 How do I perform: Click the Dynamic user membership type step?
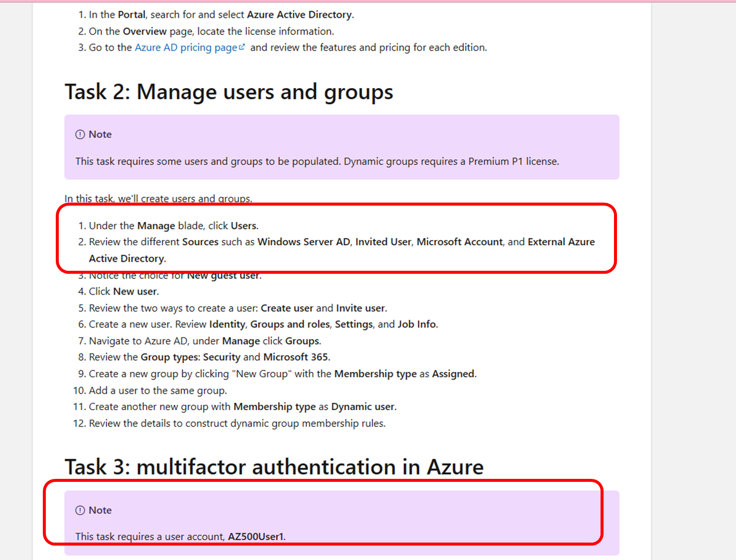pyautogui.click(x=243, y=407)
